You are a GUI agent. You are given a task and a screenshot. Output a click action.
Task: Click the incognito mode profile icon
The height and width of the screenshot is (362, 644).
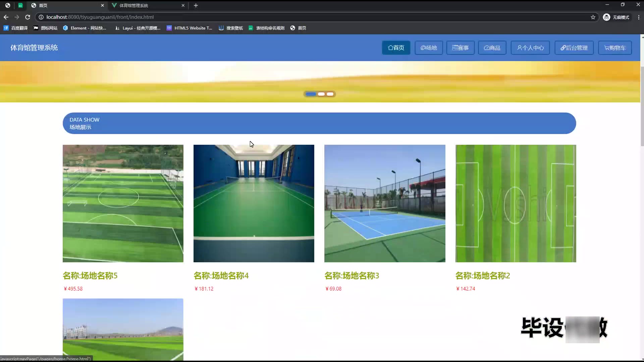pyautogui.click(x=606, y=17)
